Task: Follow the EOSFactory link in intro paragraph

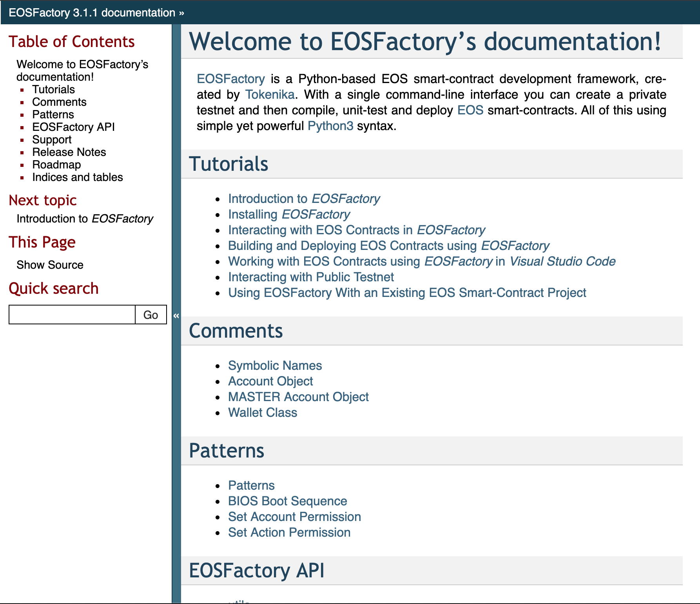Action: [231, 79]
